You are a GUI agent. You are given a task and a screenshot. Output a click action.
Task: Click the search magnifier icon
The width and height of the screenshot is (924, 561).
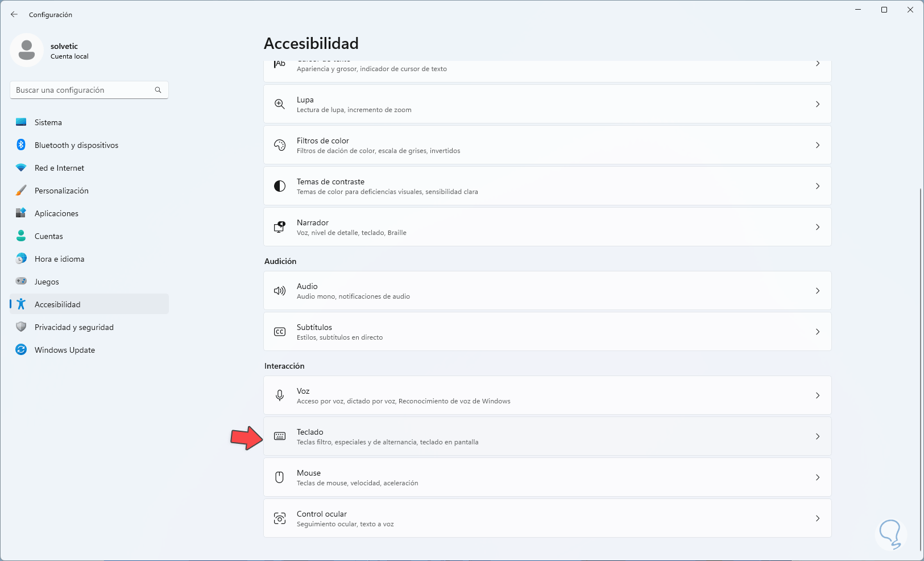click(x=158, y=90)
